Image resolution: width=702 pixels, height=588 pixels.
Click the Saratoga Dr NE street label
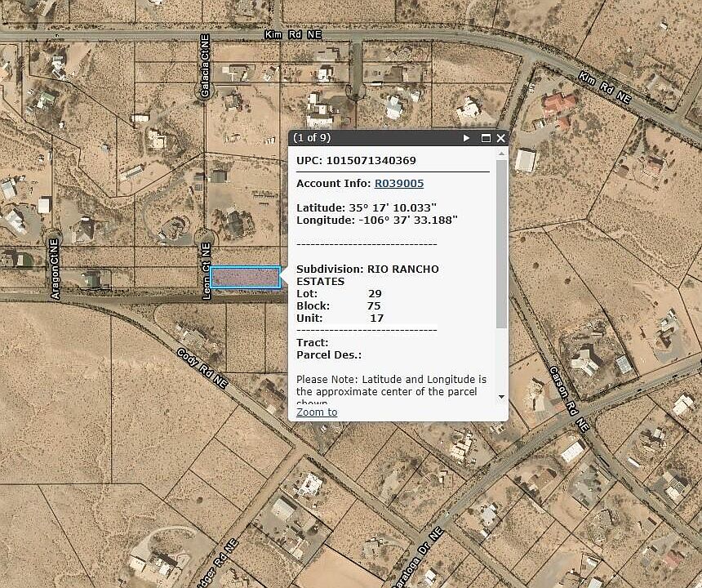417,558
